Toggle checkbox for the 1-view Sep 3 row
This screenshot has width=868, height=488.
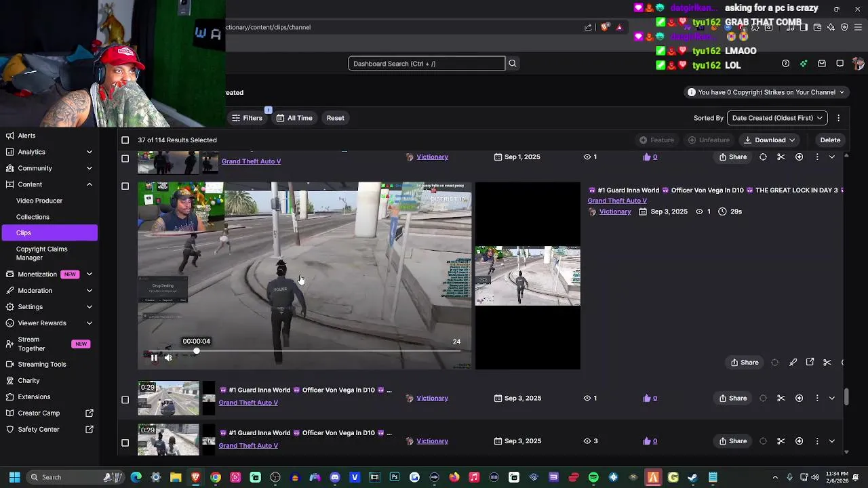(125, 400)
